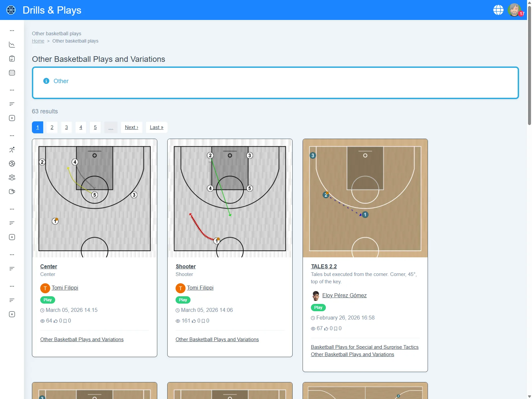Click the Next page button
This screenshot has width=532, height=399.
[x=131, y=127]
